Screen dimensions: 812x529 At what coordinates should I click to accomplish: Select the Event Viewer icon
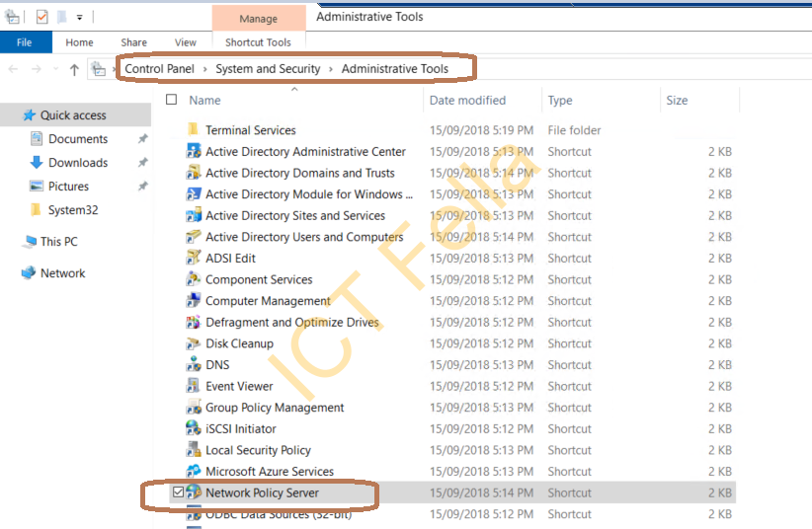tap(194, 386)
